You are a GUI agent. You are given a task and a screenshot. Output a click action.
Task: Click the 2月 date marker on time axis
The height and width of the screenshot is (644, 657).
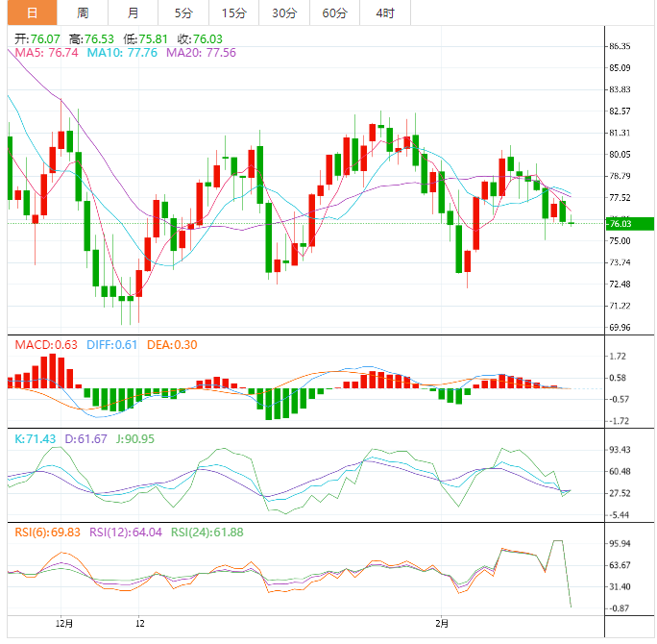(442, 624)
